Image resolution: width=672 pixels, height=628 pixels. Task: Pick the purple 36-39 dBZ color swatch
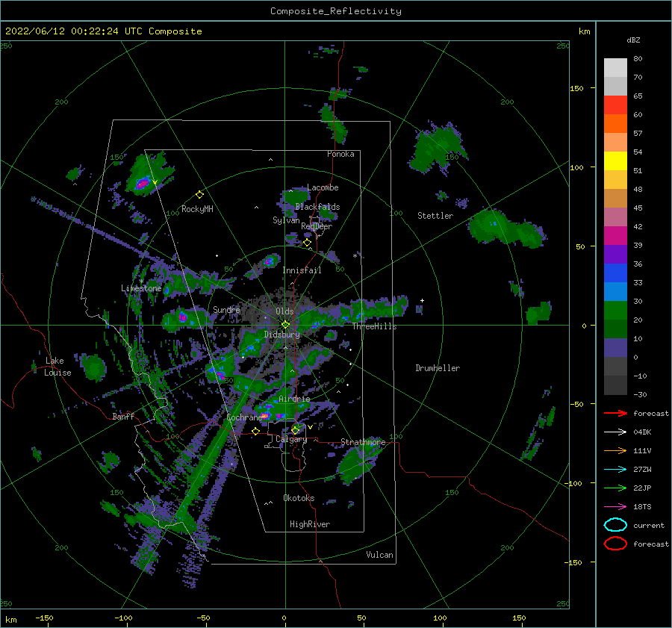[x=615, y=254]
